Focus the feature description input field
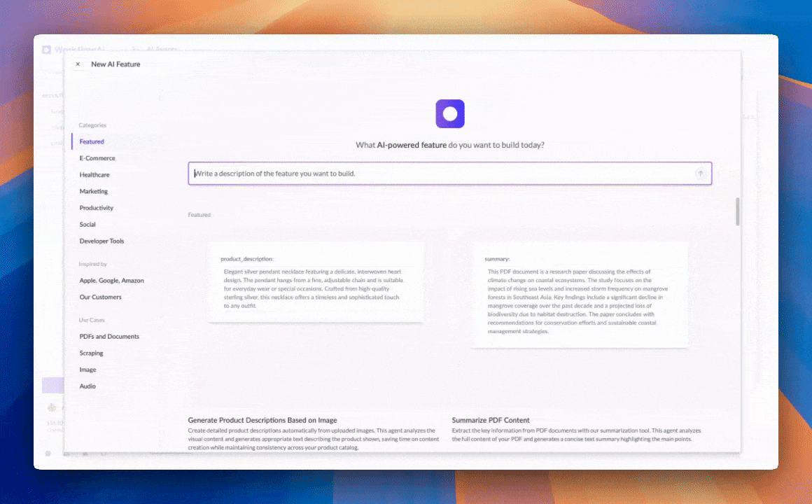The image size is (812, 504). click(449, 174)
